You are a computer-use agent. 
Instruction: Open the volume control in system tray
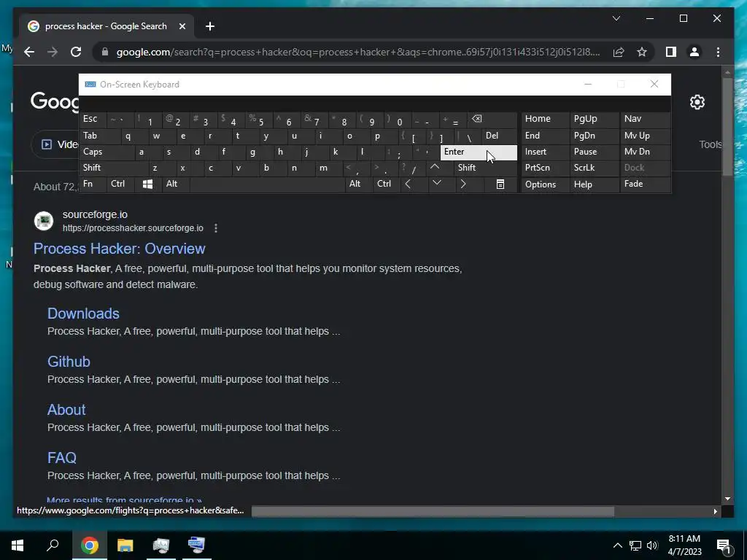[652, 545]
